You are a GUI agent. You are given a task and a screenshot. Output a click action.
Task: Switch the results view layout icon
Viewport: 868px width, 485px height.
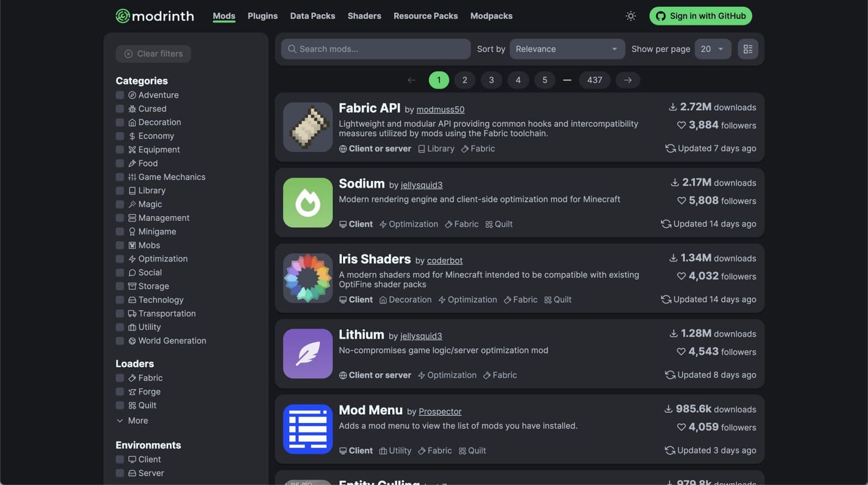coord(748,49)
